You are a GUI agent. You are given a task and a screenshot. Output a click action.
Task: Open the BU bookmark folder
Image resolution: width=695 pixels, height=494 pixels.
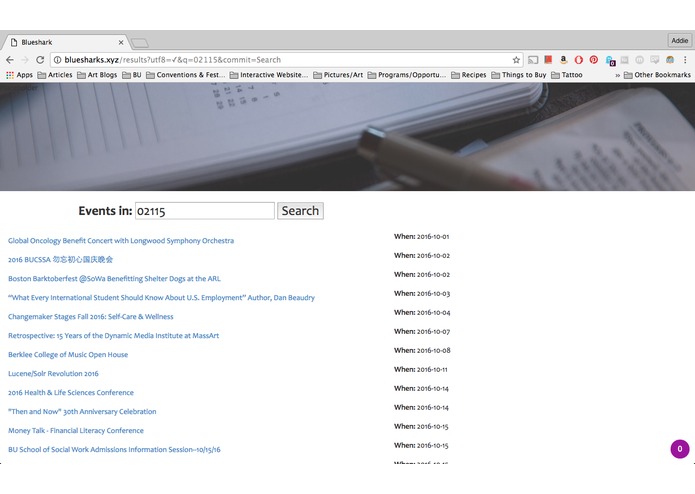[x=132, y=75]
